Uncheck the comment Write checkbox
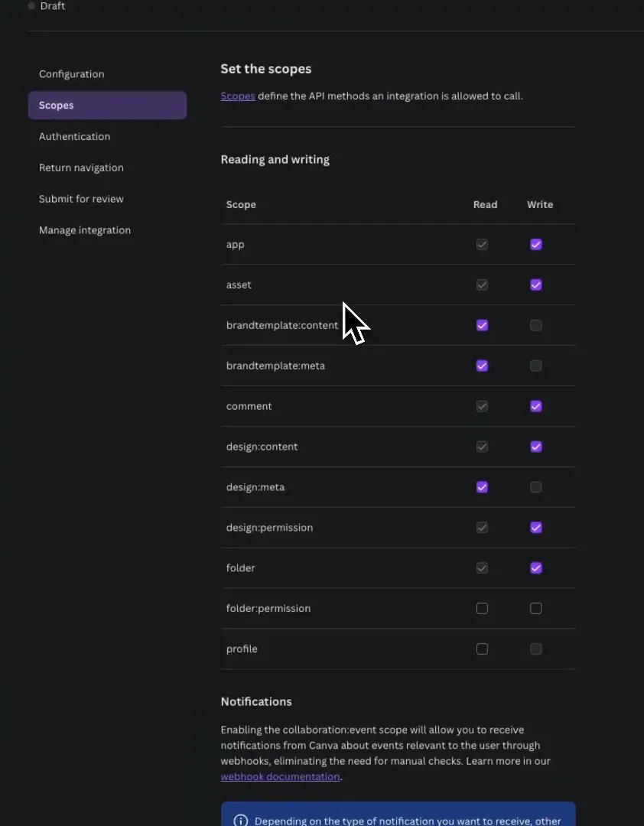Screen dimensions: 644x826 tap(536, 406)
